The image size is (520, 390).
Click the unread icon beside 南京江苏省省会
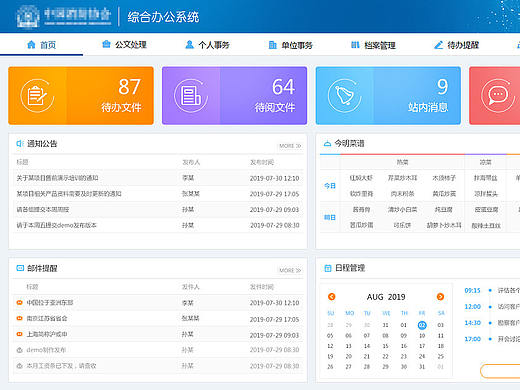click(19, 318)
